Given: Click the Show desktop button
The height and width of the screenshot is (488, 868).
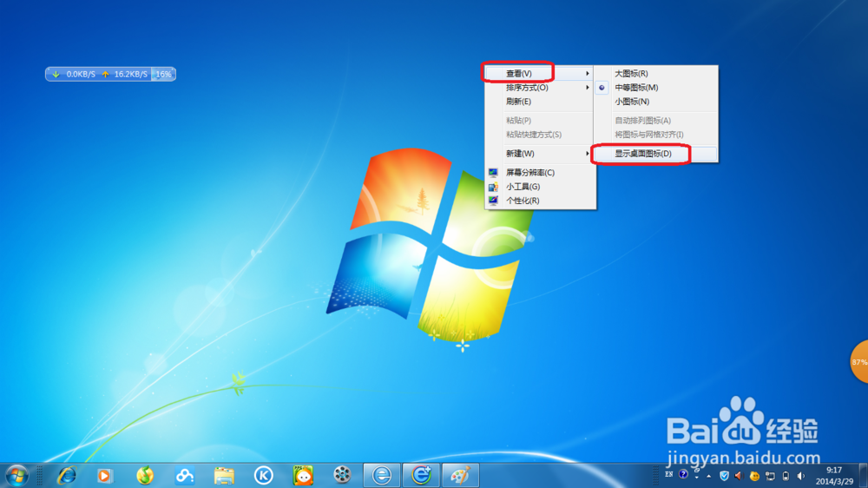Looking at the screenshot, I should coord(863,476).
